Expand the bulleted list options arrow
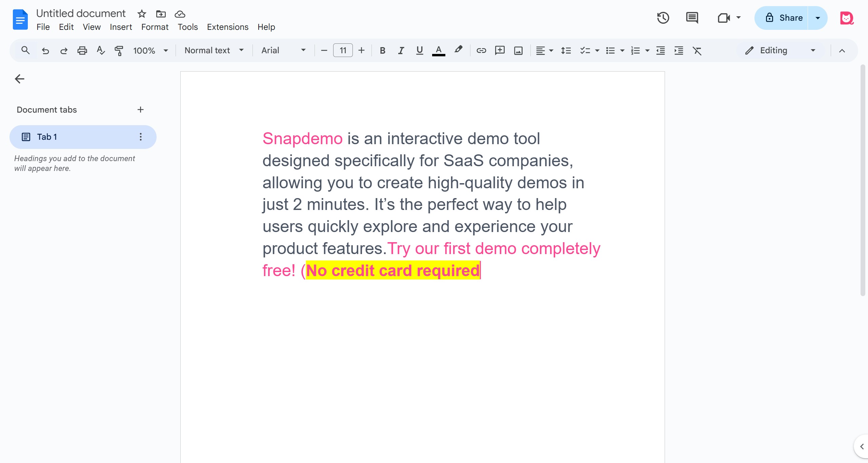The width and height of the screenshot is (868, 463). (622, 51)
